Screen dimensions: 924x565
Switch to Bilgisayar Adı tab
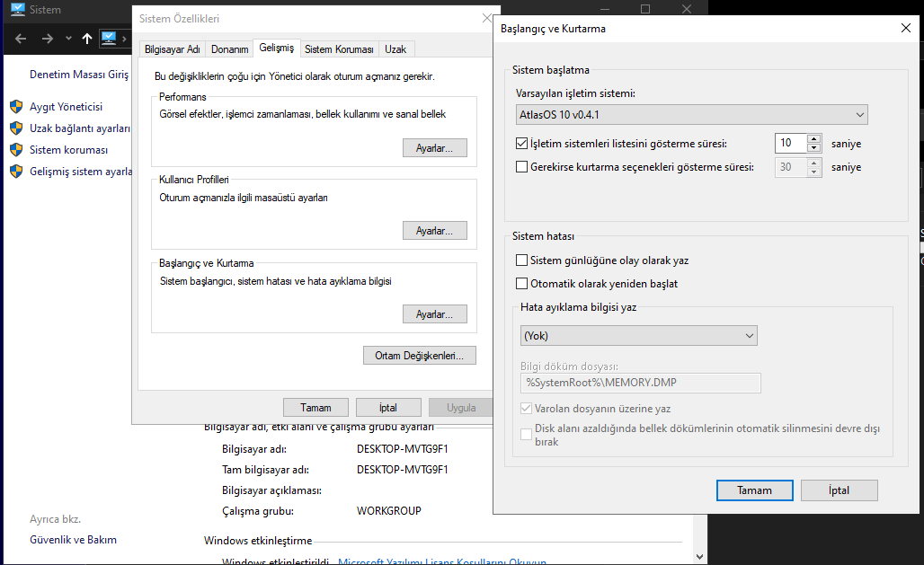coord(172,49)
